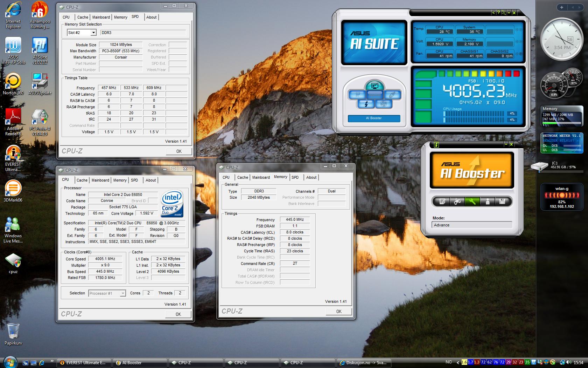The width and height of the screenshot is (588, 368).
Task: Click the second CPU Usage bar in AI Suite
Action: (x=474, y=120)
